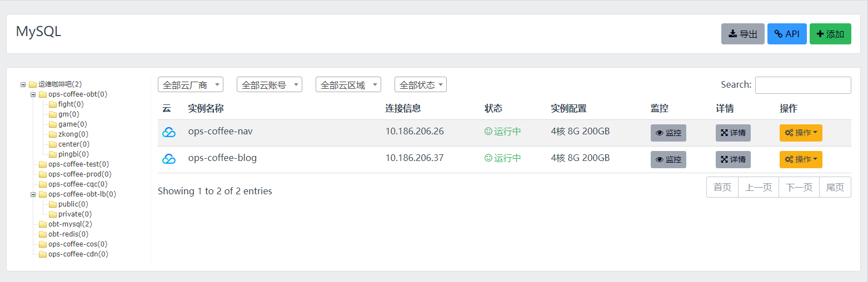Focus the Search input field

click(x=802, y=85)
